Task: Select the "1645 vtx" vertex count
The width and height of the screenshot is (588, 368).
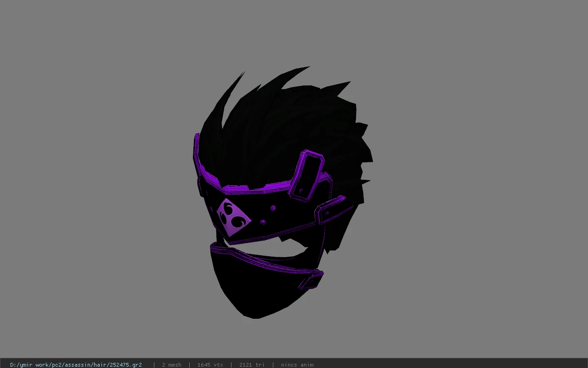Action: [x=210, y=365]
